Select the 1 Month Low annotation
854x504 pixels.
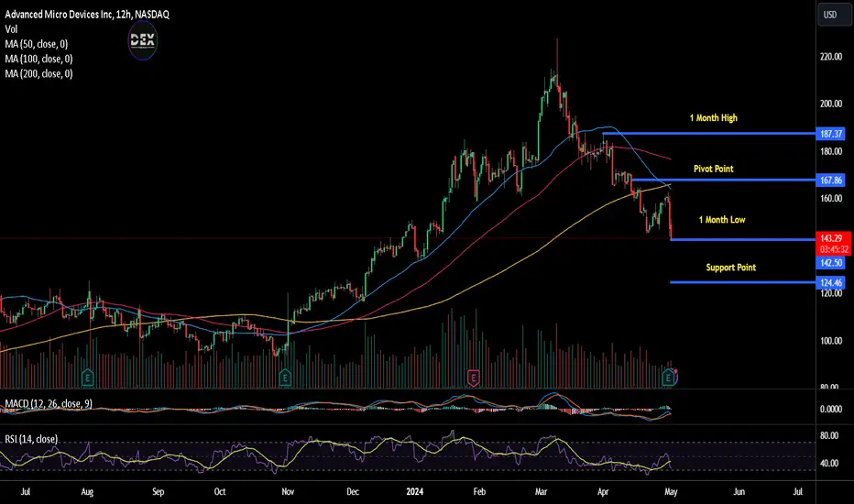[x=722, y=220]
